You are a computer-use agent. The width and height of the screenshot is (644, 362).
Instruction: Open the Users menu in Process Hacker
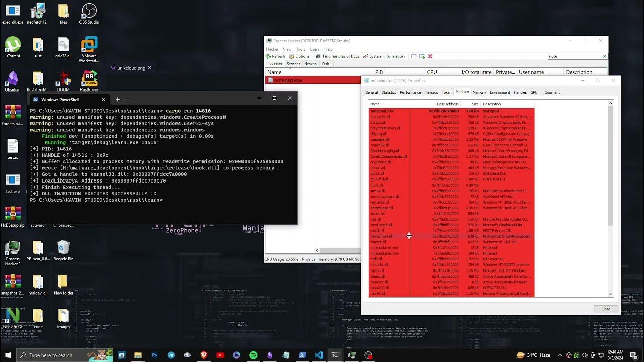click(x=314, y=49)
